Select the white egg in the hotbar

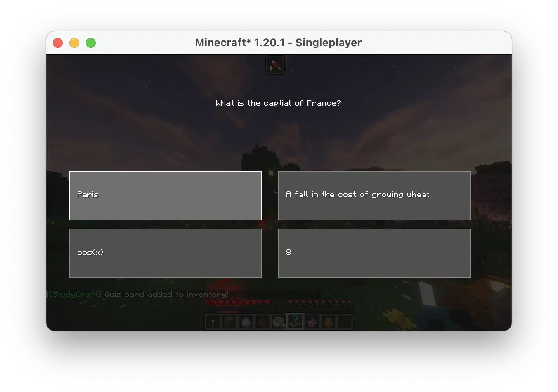(246, 322)
